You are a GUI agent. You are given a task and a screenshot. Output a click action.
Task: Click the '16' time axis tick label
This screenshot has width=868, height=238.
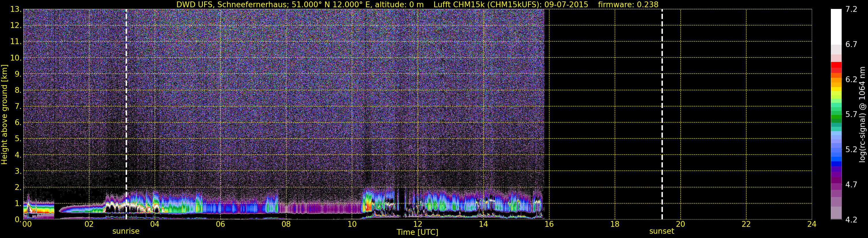(x=549, y=224)
